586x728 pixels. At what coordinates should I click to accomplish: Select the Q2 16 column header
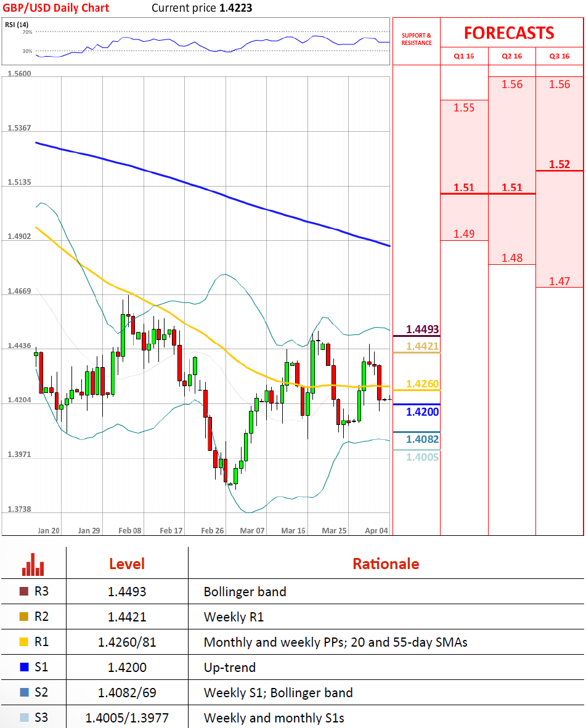[511, 56]
